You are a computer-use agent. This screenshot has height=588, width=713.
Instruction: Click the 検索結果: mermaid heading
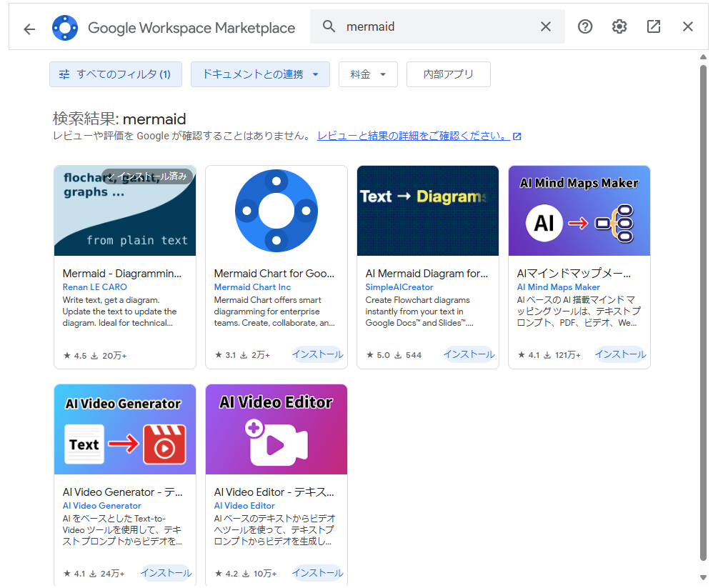point(119,119)
